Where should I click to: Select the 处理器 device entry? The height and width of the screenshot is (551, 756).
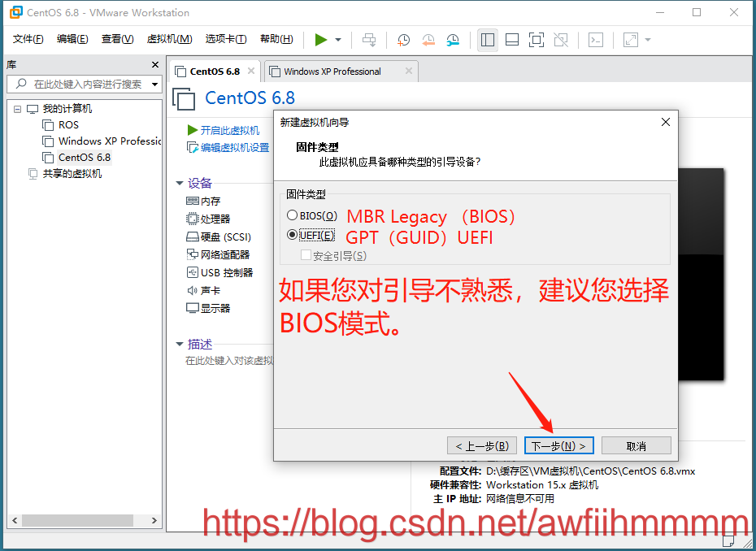tap(208, 219)
